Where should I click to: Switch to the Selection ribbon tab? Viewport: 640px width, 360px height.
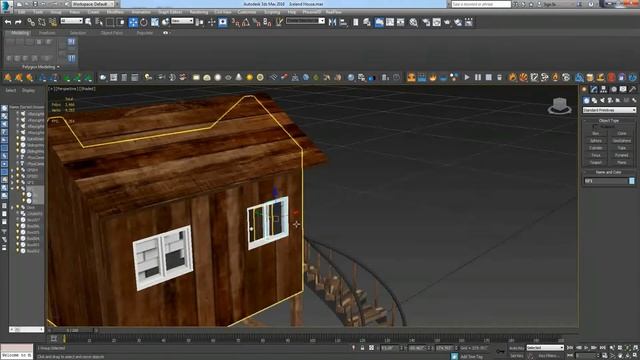point(78,33)
